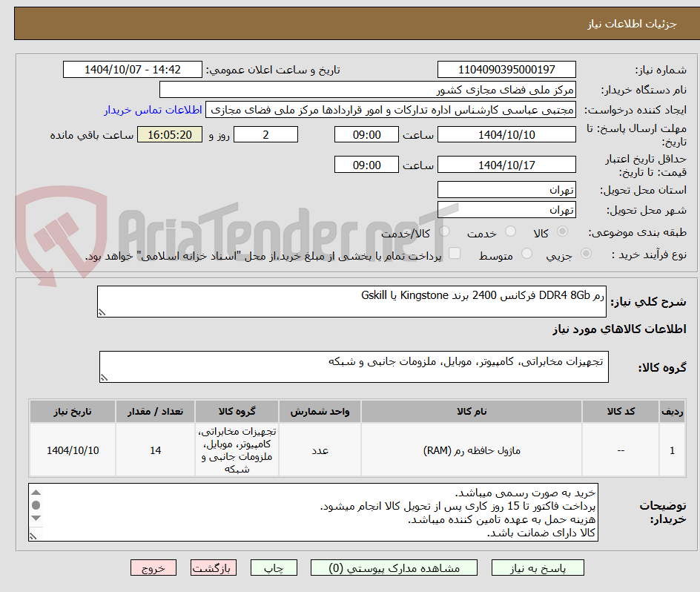Click the شهر محل تحویل field تهران

(x=506, y=210)
